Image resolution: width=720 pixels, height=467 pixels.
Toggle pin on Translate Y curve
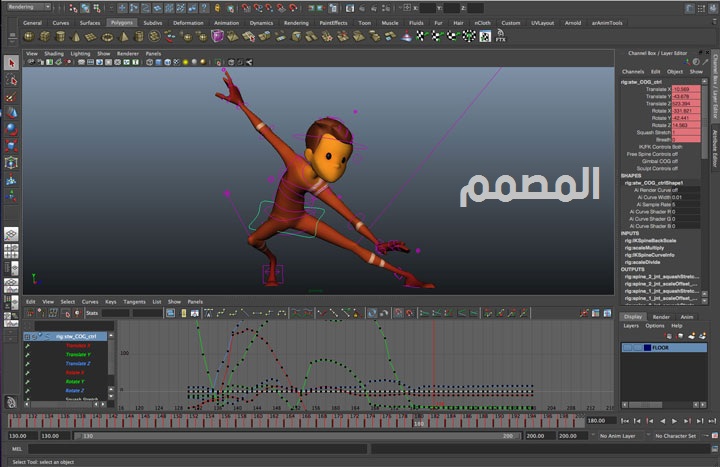[x=28, y=354]
